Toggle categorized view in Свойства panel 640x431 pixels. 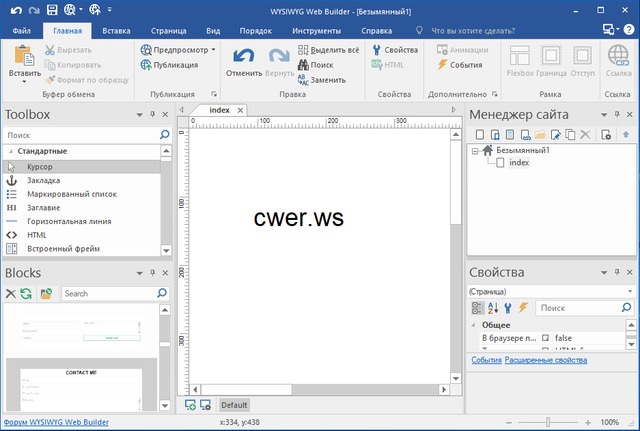[477, 308]
